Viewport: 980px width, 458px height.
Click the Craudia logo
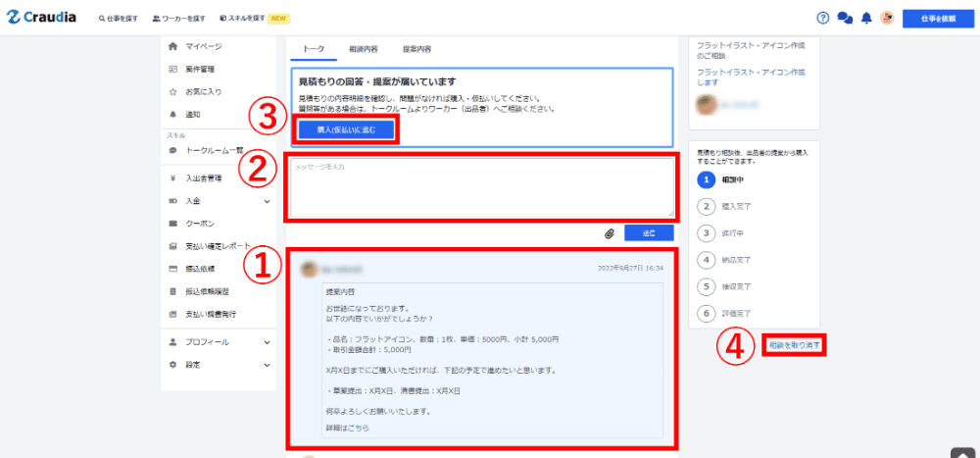click(x=43, y=18)
